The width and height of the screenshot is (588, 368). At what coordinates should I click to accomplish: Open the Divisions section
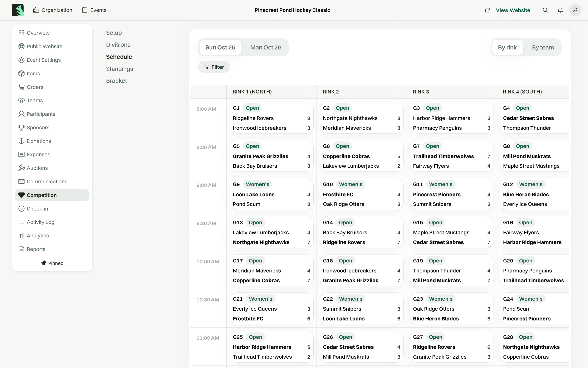tap(118, 45)
